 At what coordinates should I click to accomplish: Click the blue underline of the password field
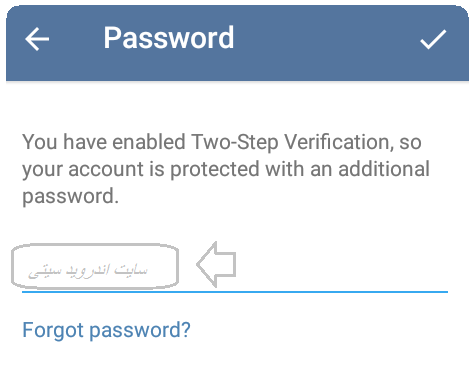(x=235, y=292)
